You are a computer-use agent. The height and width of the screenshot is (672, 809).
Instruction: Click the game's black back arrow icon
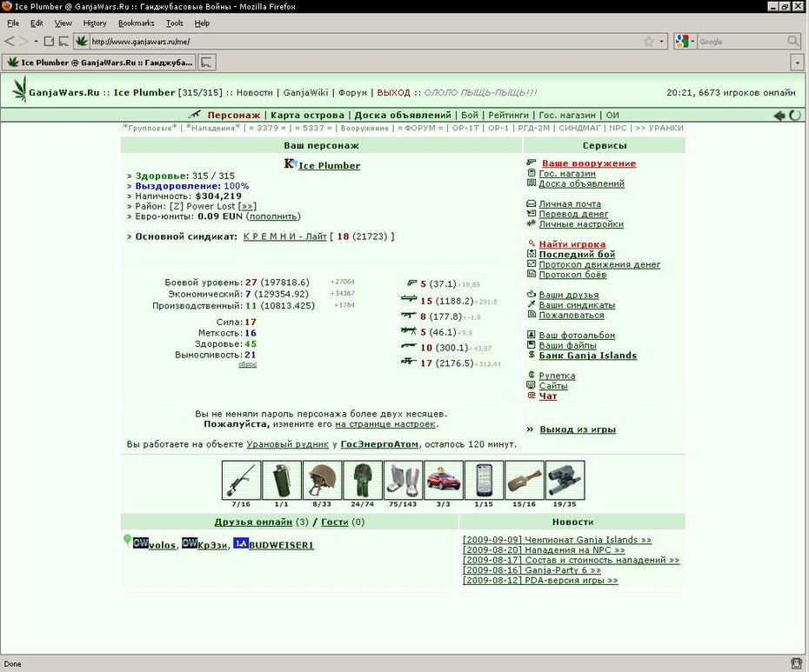[779, 116]
